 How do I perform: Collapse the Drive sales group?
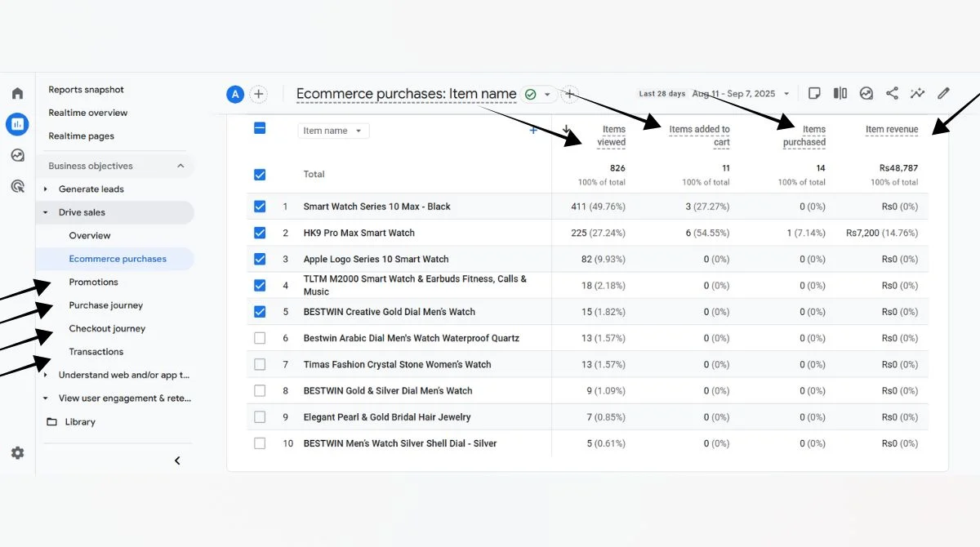click(46, 212)
